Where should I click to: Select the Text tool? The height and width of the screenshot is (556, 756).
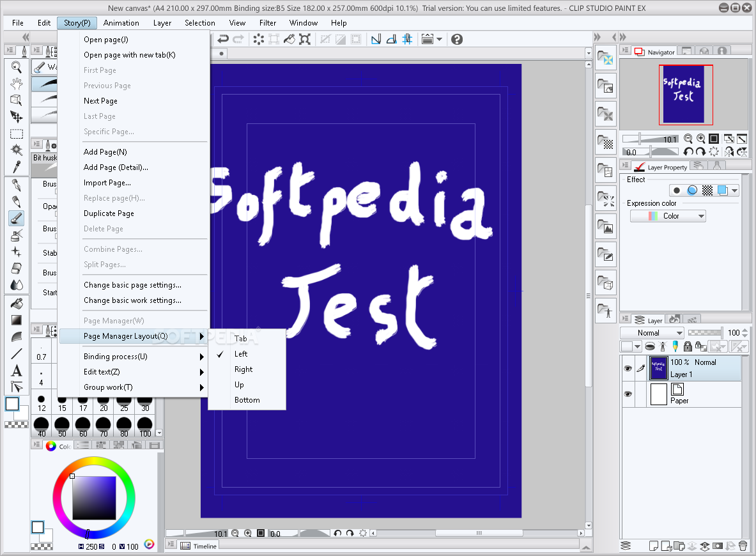[17, 370]
